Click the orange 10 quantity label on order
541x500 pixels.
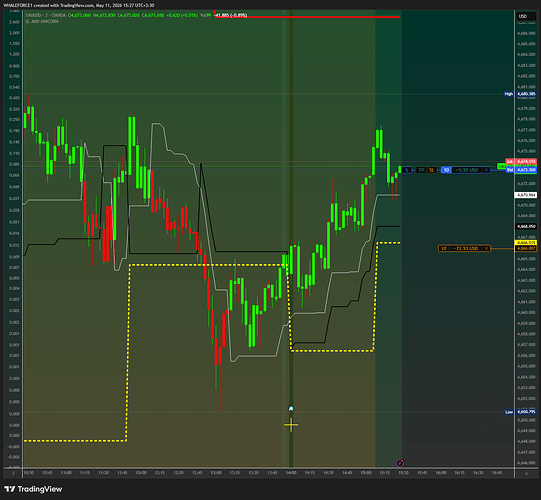(x=444, y=248)
